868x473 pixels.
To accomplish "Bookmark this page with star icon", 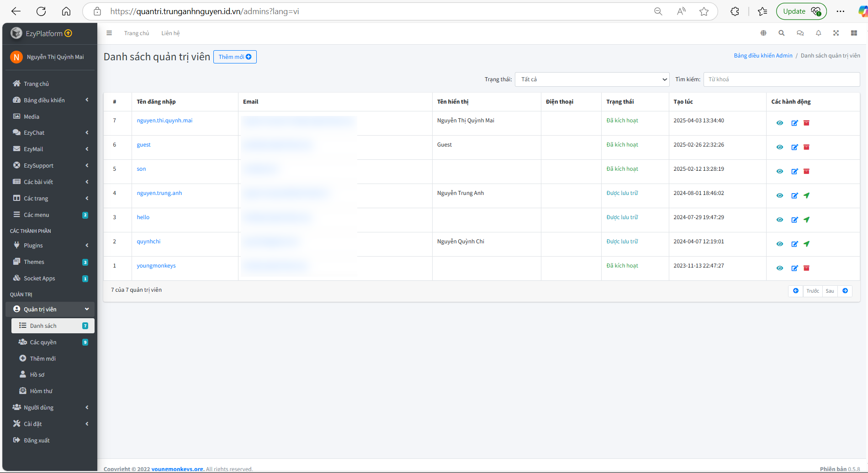I will 704,11.
